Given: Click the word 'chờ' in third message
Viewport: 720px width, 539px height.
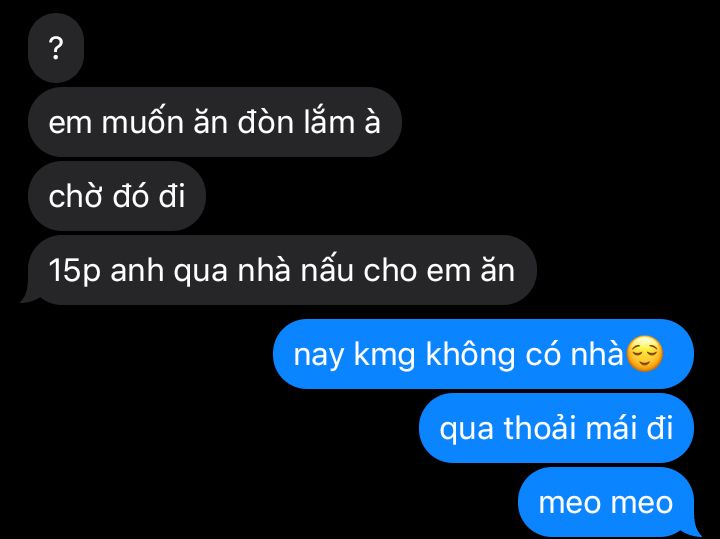Looking at the screenshot, I should pyautogui.click(x=76, y=197).
